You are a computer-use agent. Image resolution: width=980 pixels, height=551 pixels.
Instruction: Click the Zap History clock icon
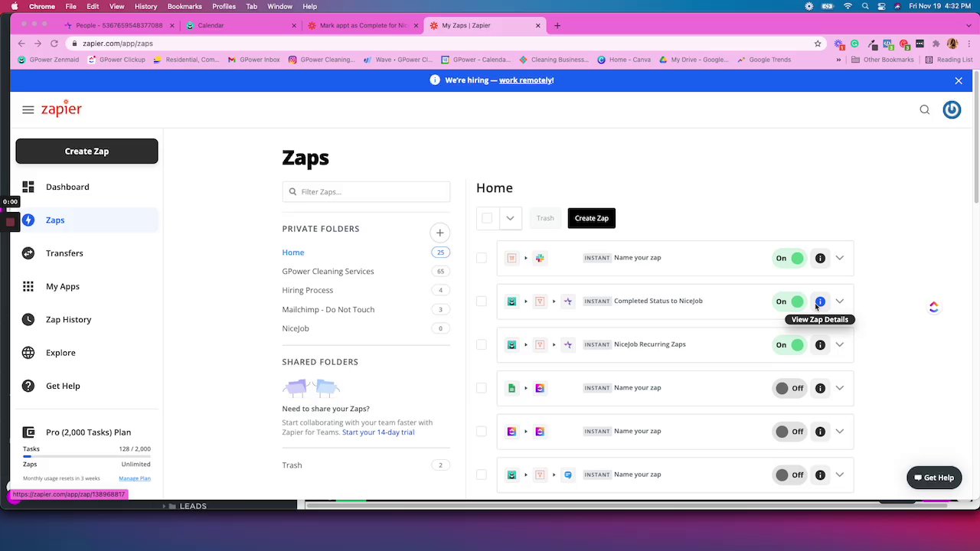coord(28,320)
